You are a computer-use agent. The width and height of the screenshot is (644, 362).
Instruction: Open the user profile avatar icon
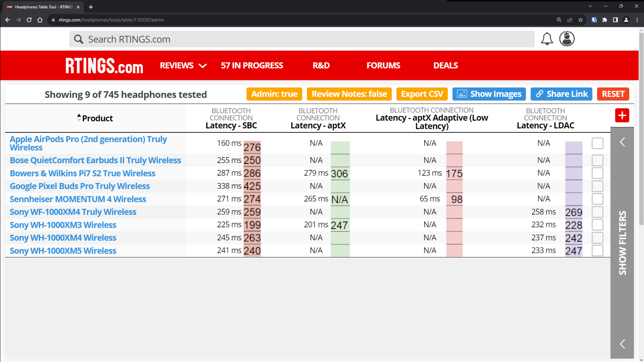[x=567, y=39]
